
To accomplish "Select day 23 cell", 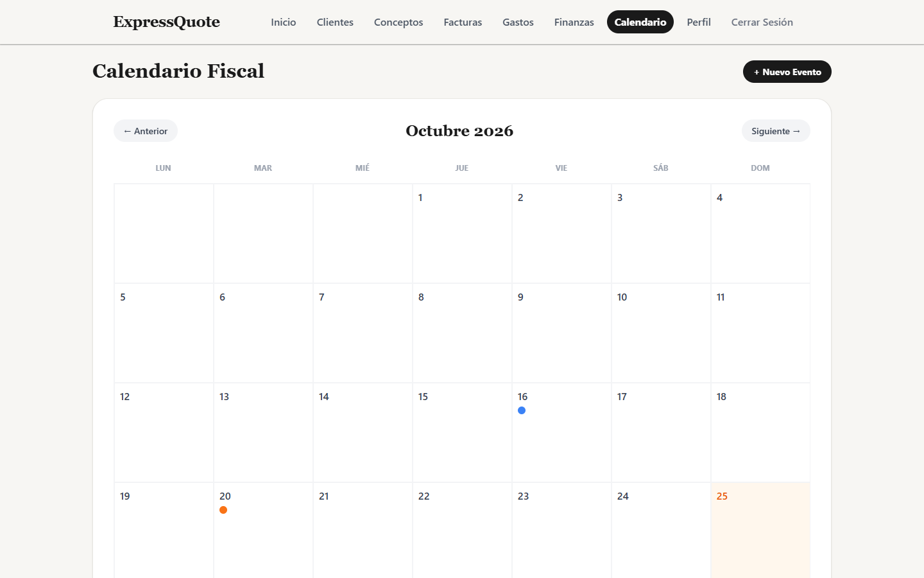I will click(561, 530).
